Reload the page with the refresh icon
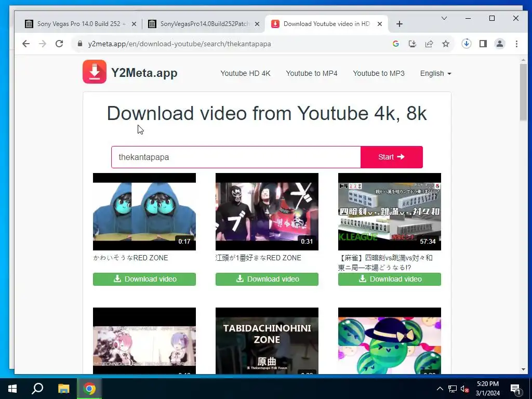The image size is (532, 399). pyautogui.click(x=59, y=44)
